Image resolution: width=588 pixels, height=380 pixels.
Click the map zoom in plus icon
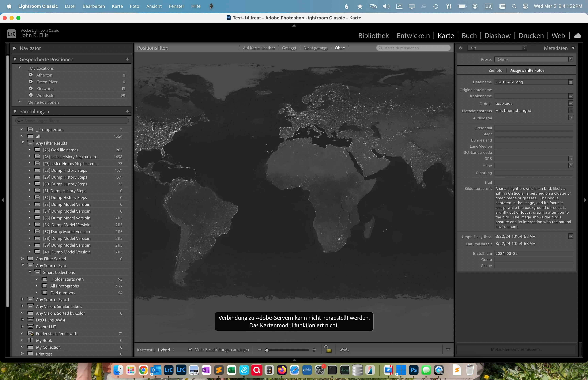click(x=314, y=350)
